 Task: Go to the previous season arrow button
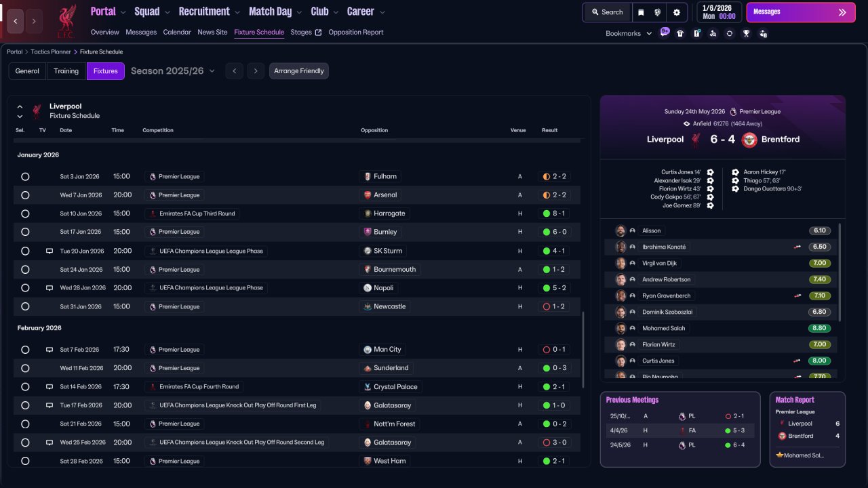click(x=235, y=71)
